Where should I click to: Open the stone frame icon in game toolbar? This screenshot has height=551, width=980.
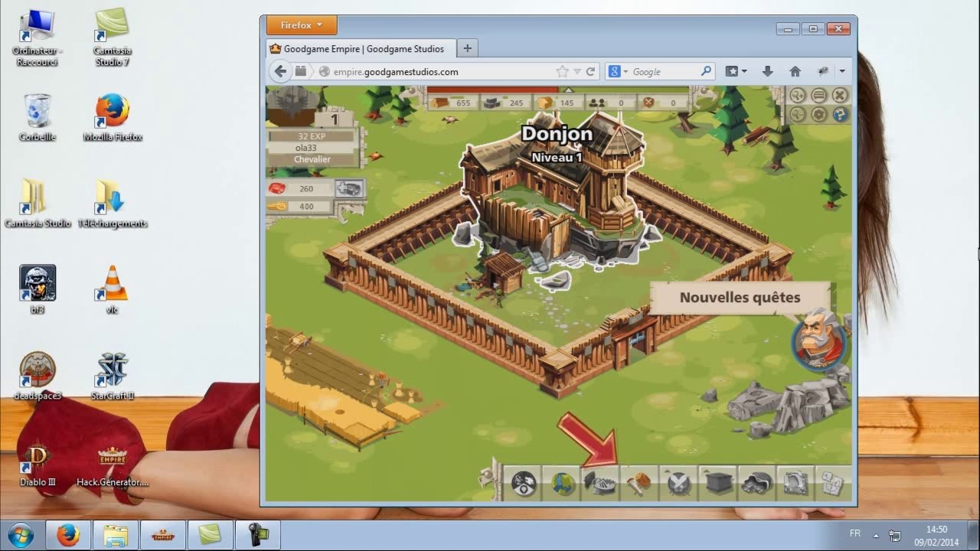(795, 484)
